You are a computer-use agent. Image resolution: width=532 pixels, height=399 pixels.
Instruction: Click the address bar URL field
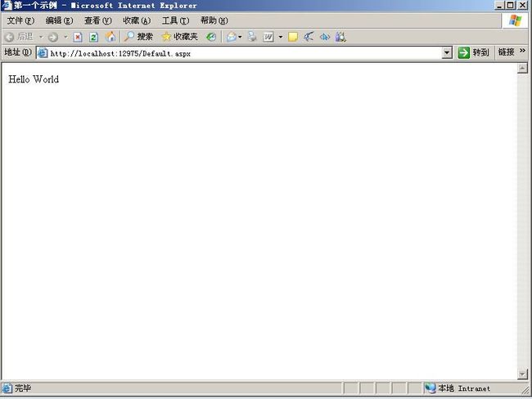click(x=246, y=53)
